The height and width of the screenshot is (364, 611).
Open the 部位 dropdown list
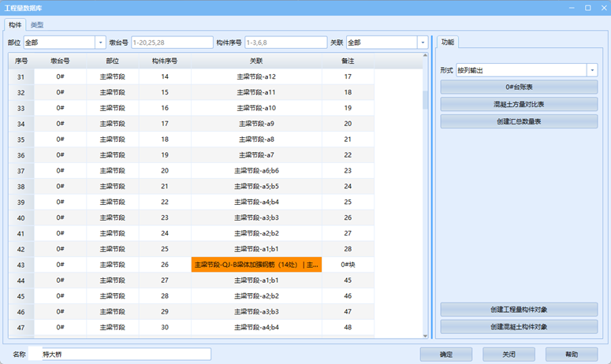click(100, 43)
